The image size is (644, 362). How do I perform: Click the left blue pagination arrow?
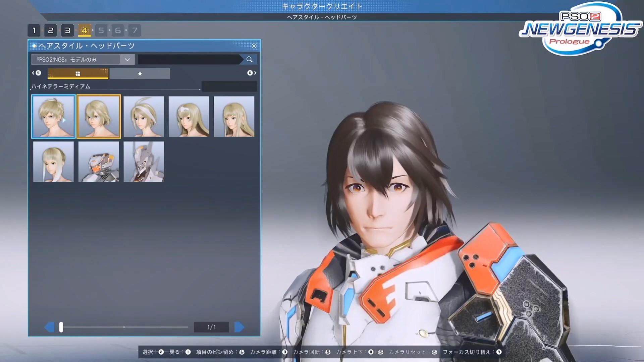(x=50, y=327)
